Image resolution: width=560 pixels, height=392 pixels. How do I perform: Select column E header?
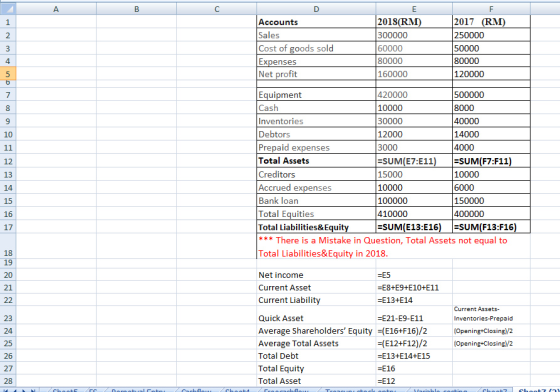(x=414, y=9)
